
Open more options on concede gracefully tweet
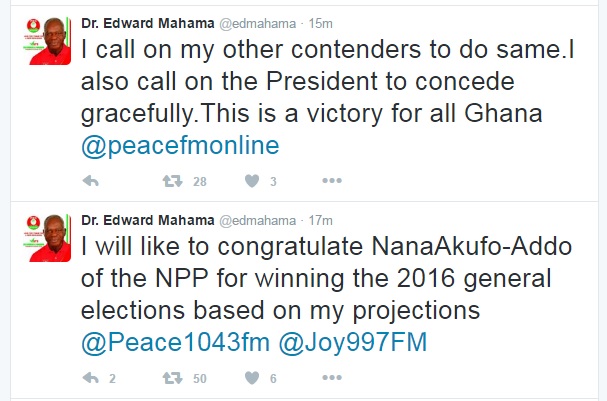332,181
